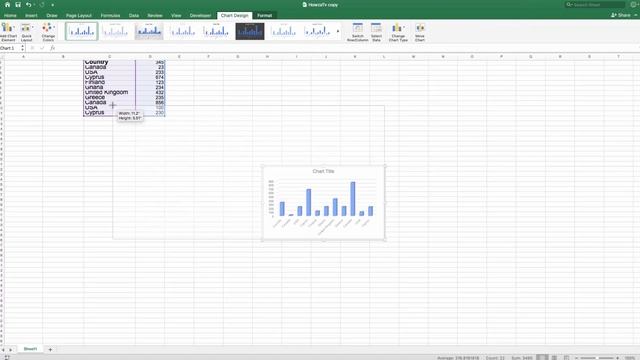Switch to the Draw tab
Image resolution: width=640 pixels, height=360 pixels.
[x=52, y=16]
